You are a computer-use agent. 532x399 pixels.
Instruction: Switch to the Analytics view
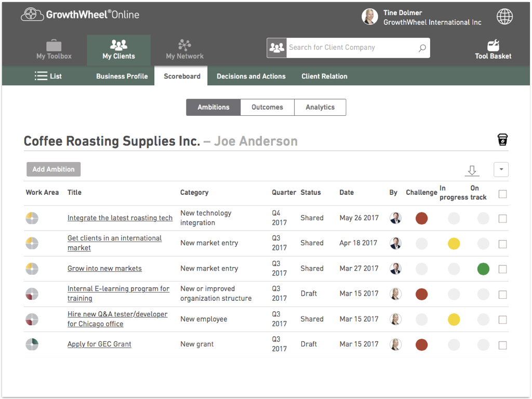click(320, 107)
